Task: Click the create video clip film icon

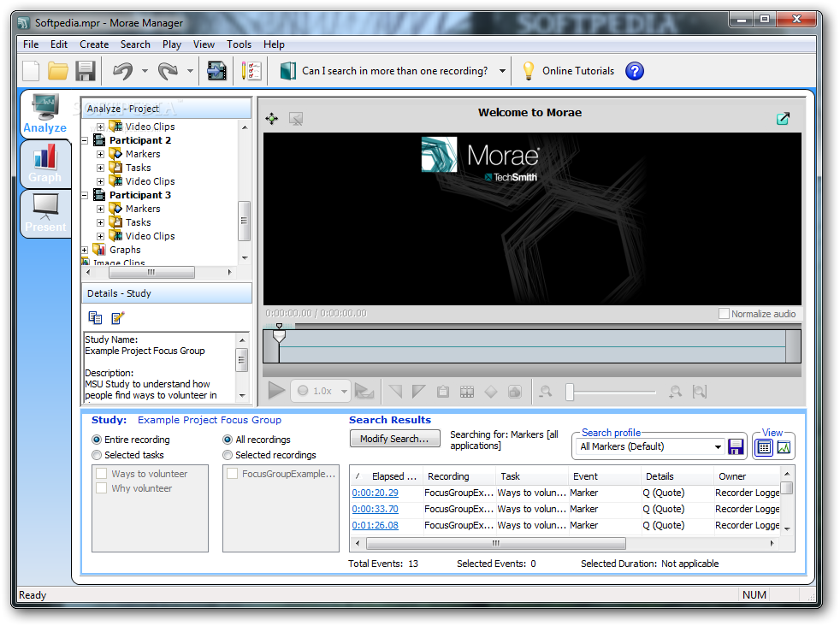Action: coord(467,392)
